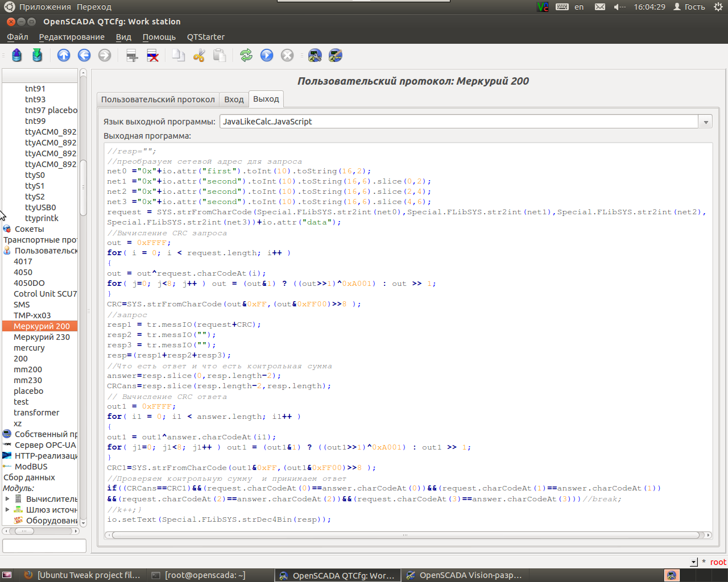Switch to the Вход tab
This screenshot has width=728, height=582.
coord(234,99)
